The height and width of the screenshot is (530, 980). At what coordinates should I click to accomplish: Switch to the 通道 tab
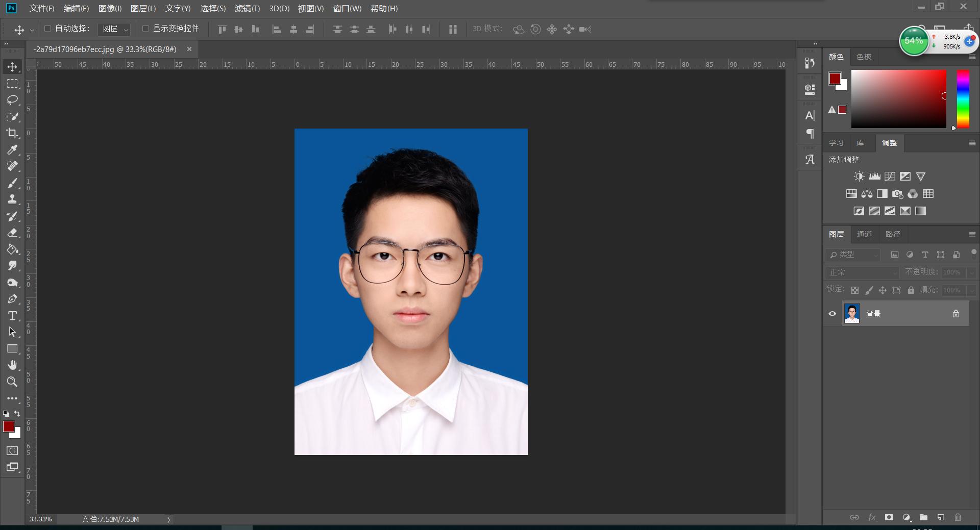coord(864,234)
